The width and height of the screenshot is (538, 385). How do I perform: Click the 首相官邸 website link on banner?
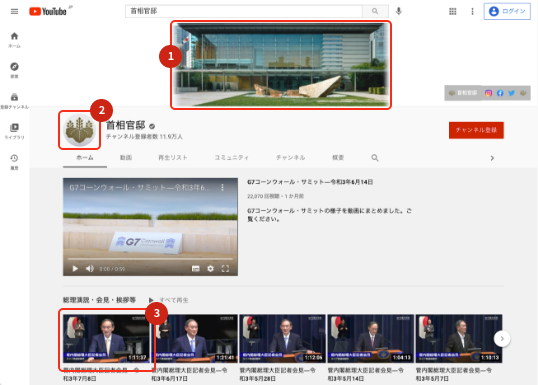463,93
